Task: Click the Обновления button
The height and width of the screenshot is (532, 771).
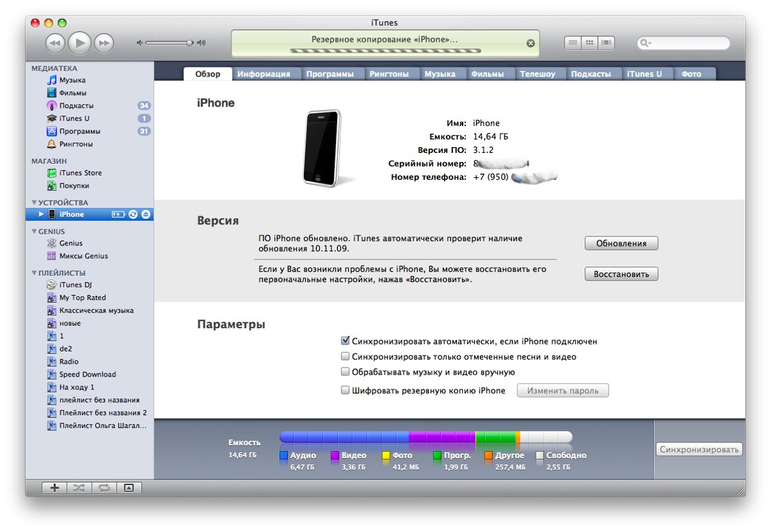Action: 621,244
